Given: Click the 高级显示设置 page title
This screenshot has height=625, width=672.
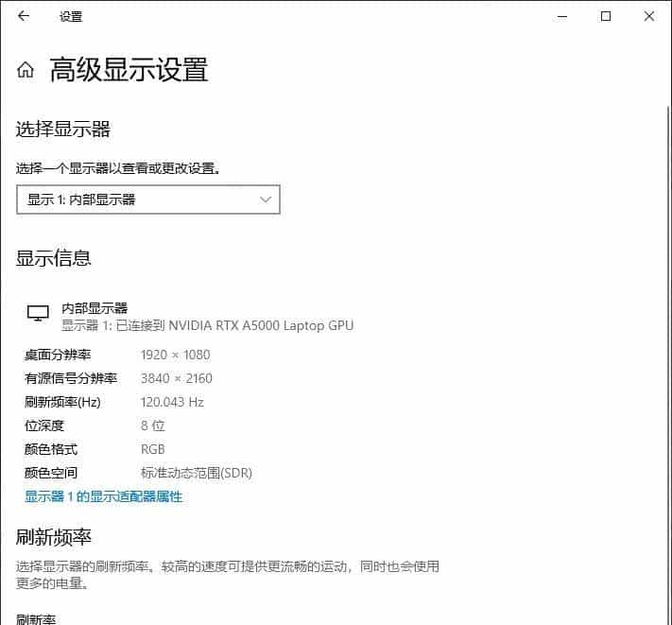Looking at the screenshot, I should pyautogui.click(x=129, y=69).
